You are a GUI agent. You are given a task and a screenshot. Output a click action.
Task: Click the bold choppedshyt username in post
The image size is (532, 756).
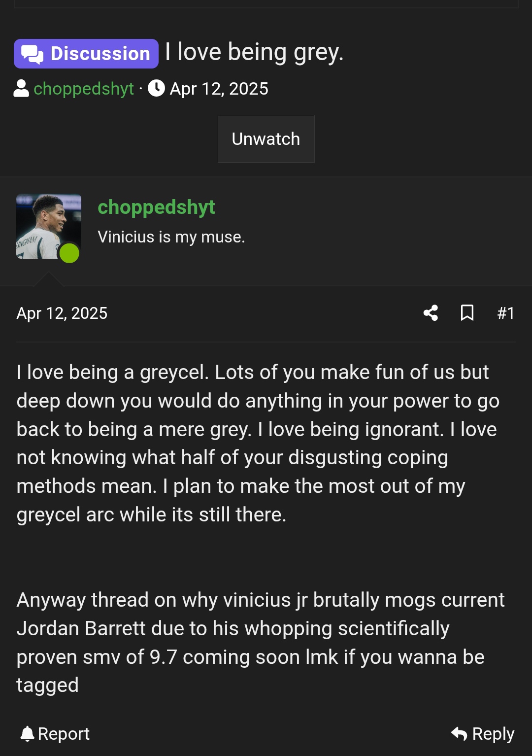pos(156,207)
